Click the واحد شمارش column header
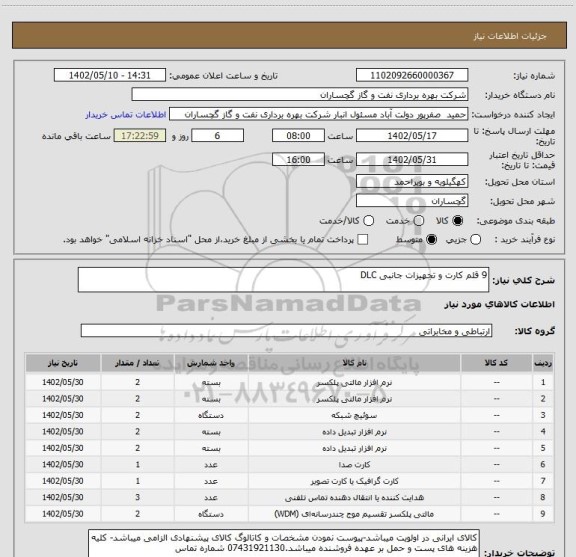576x557 pixels. tap(211, 363)
